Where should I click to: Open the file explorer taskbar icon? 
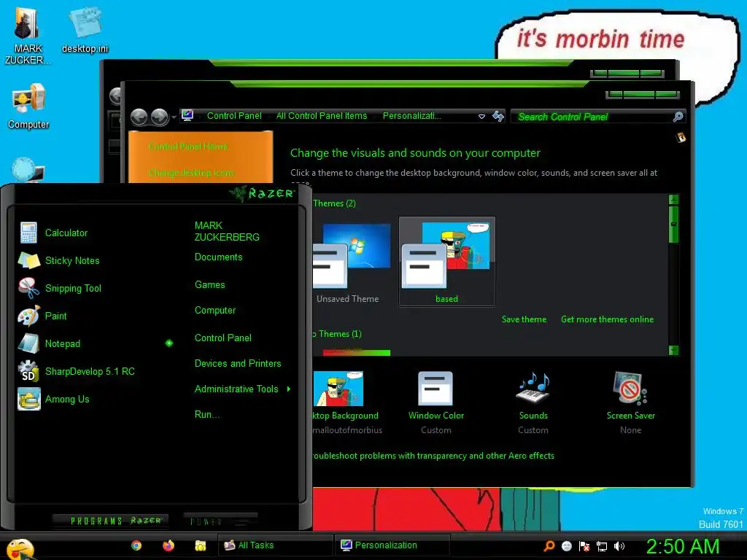point(200,545)
